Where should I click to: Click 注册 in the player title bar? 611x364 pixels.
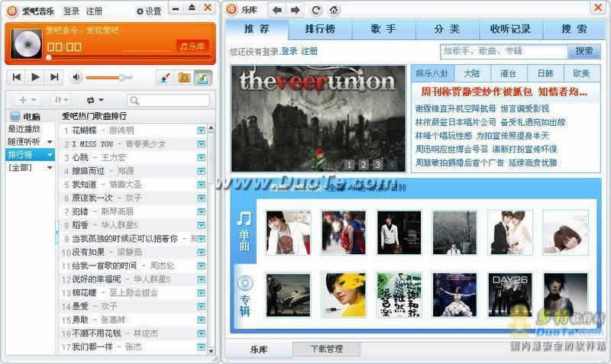click(94, 11)
